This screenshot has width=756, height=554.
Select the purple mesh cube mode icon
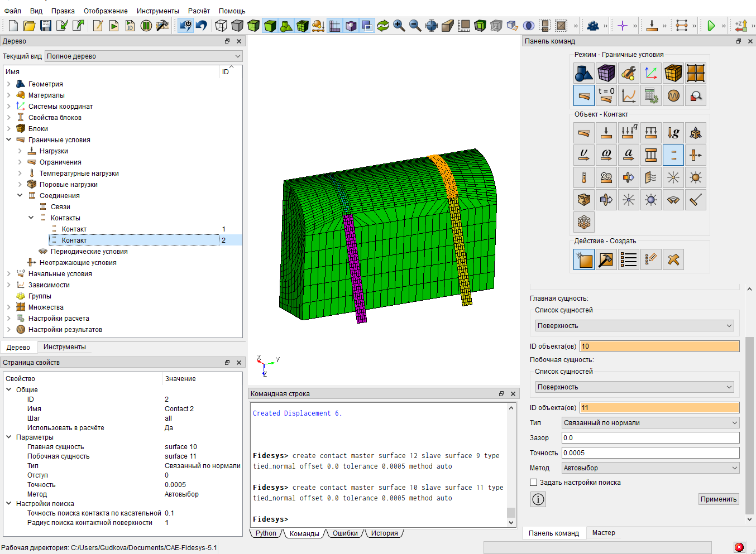(606, 73)
